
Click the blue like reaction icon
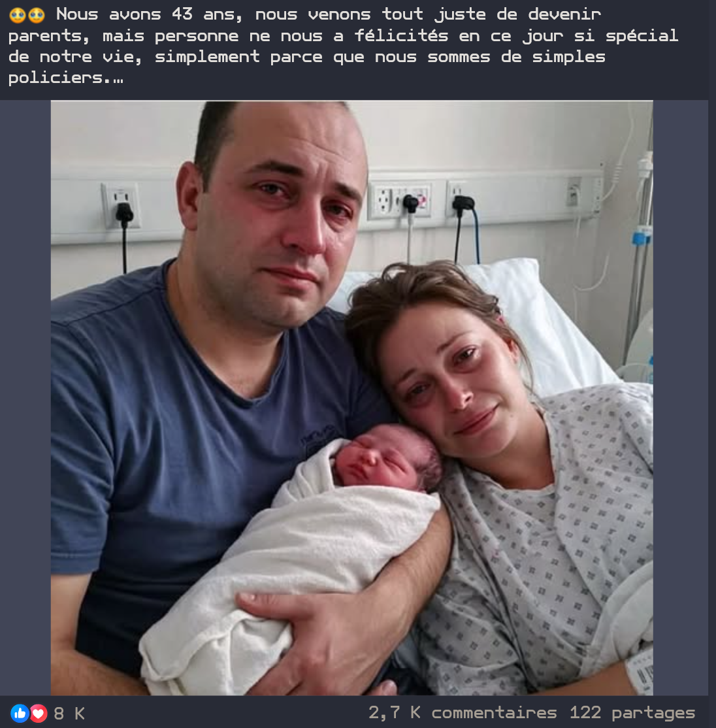(x=19, y=713)
